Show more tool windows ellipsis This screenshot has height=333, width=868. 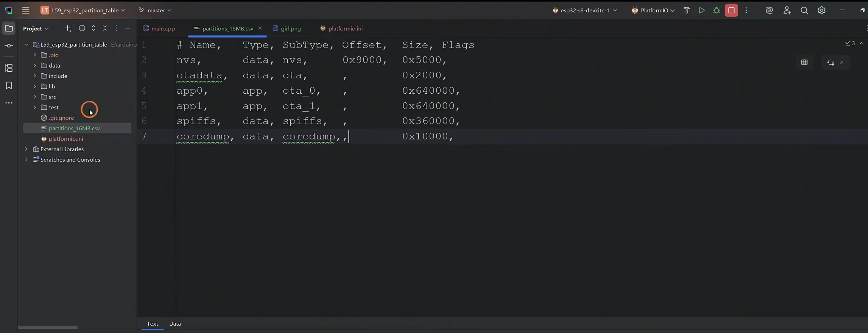coord(9,103)
